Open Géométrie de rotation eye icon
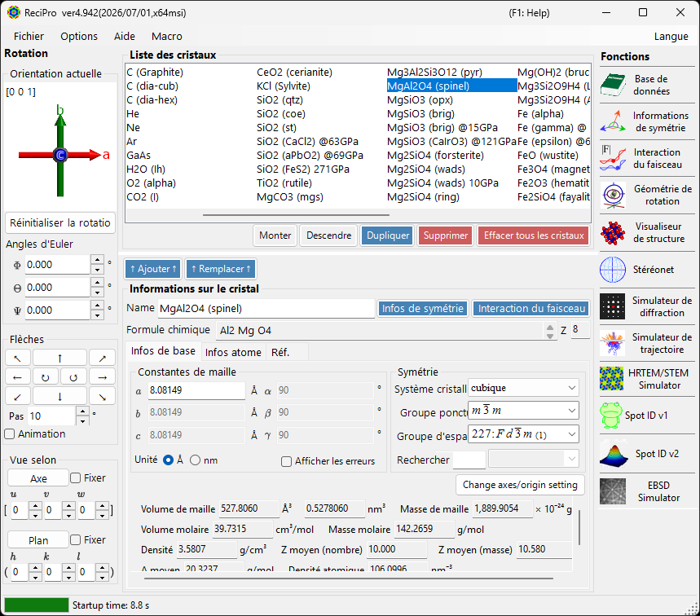The width and height of the screenshot is (700, 616). tap(613, 195)
